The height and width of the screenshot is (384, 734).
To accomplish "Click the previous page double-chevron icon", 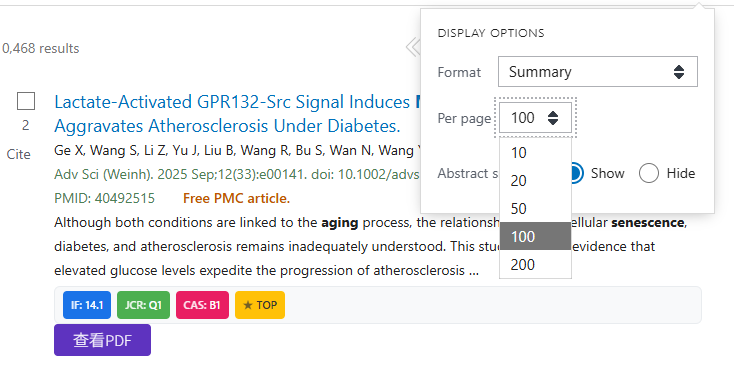I will click(413, 47).
